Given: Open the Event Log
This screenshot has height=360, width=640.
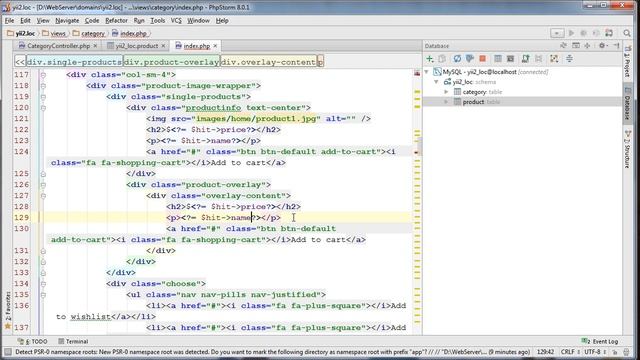Looking at the screenshot, I should click(x=600, y=341).
